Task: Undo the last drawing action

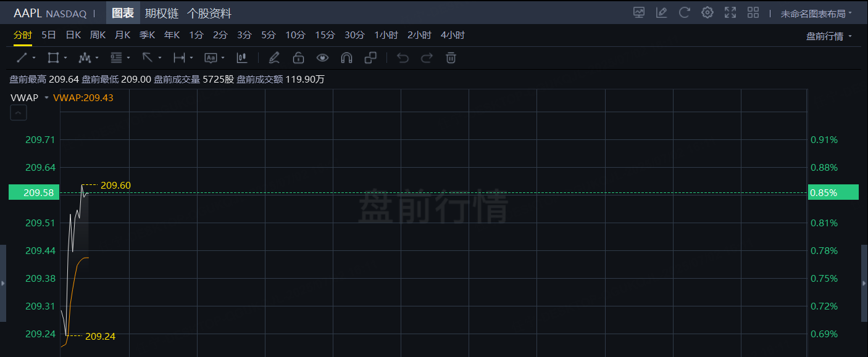Action: click(x=403, y=58)
